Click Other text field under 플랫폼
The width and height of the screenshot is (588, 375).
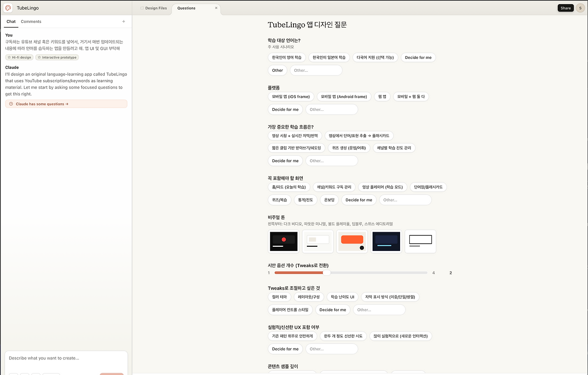[x=332, y=109]
